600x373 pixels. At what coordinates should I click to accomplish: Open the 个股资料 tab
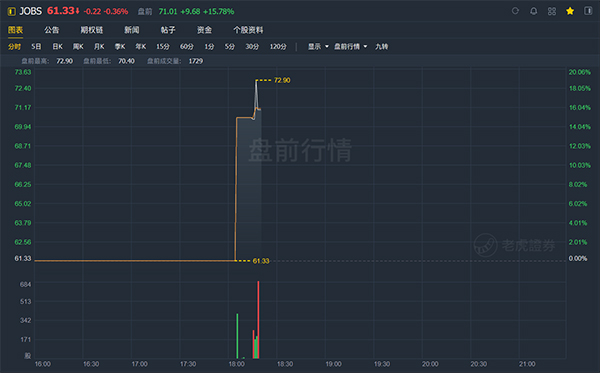[x=248, y=30]
